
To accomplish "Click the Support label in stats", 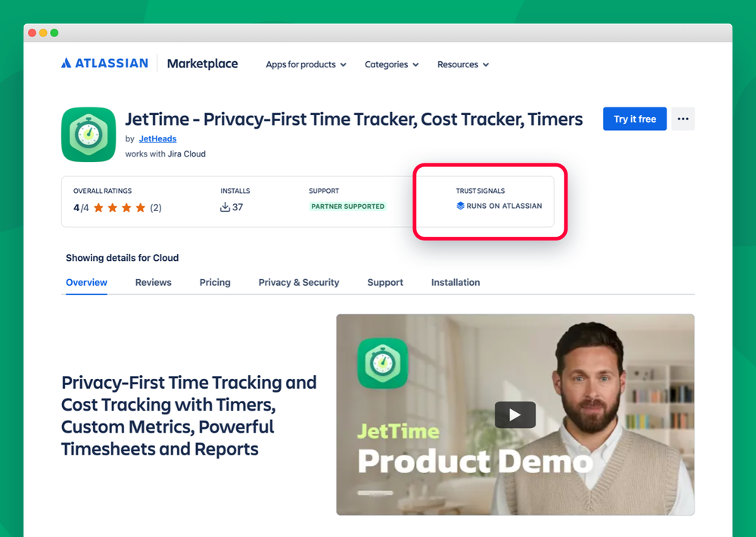I will [324, 191].
